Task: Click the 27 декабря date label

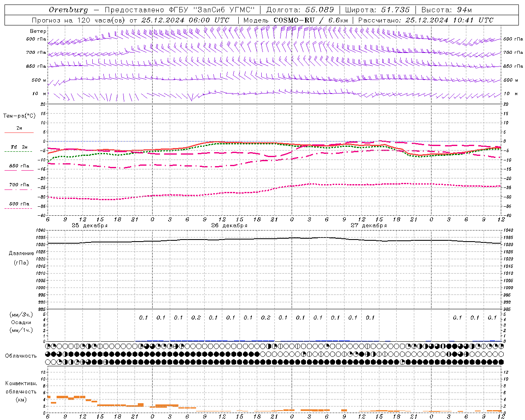Action: pyautogui.click(x=369, y=226)
